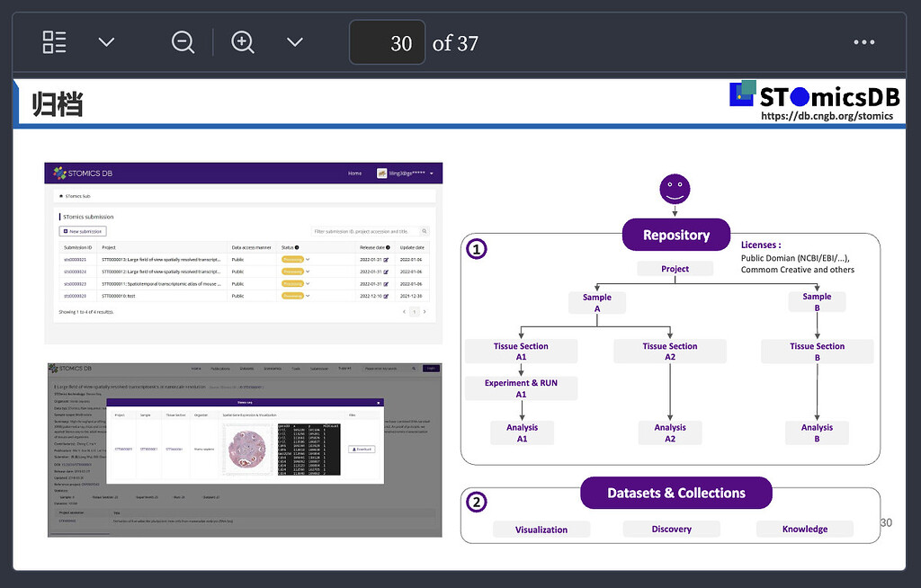
Task: Click the purple smiley face icon
Action: point(675,190)
